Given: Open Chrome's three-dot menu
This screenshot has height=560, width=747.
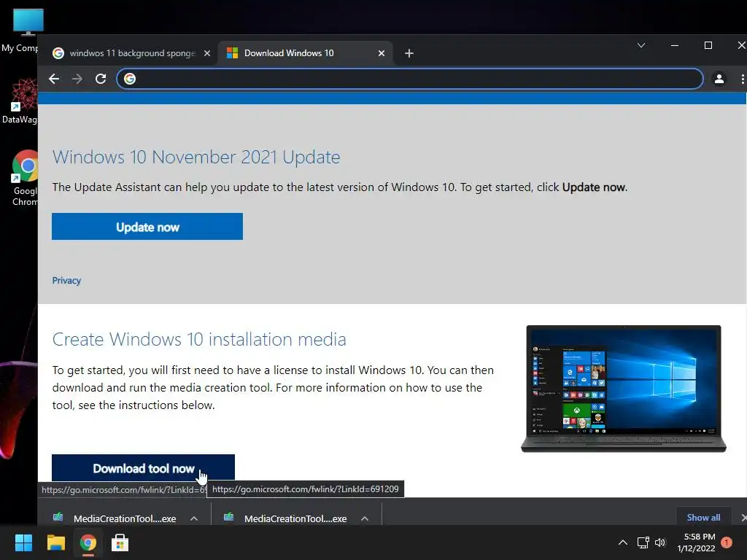Looking at the screenshot, I should [x=742, y=79].
